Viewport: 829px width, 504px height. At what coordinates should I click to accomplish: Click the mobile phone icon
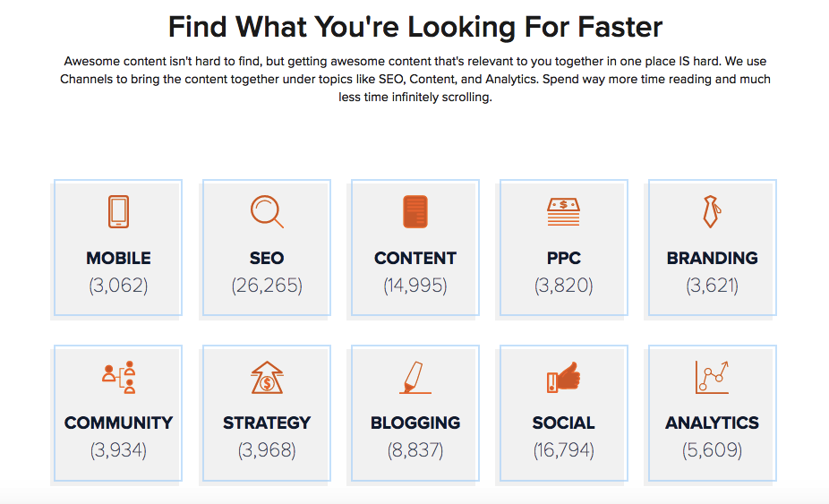pyautogui.click(x=118, y=211)
